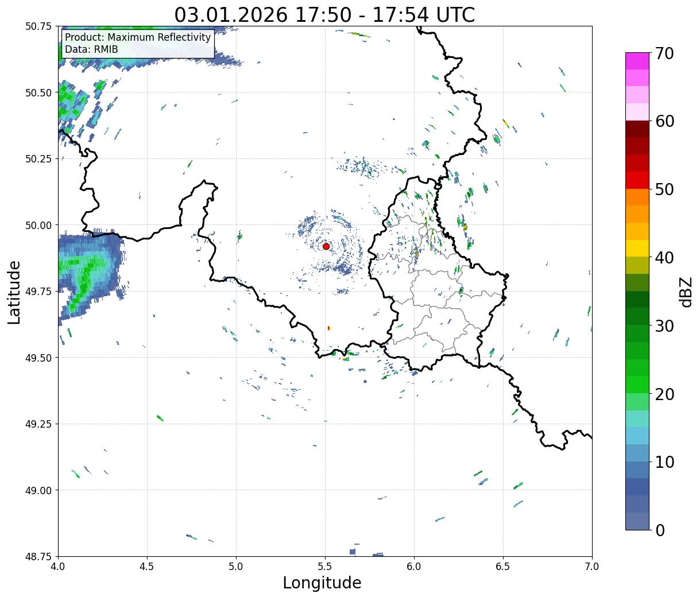Click the latitude tick label 49.25
Image resolution: width=700 pixels, height=597 pixels.
[x=38, y=424]
